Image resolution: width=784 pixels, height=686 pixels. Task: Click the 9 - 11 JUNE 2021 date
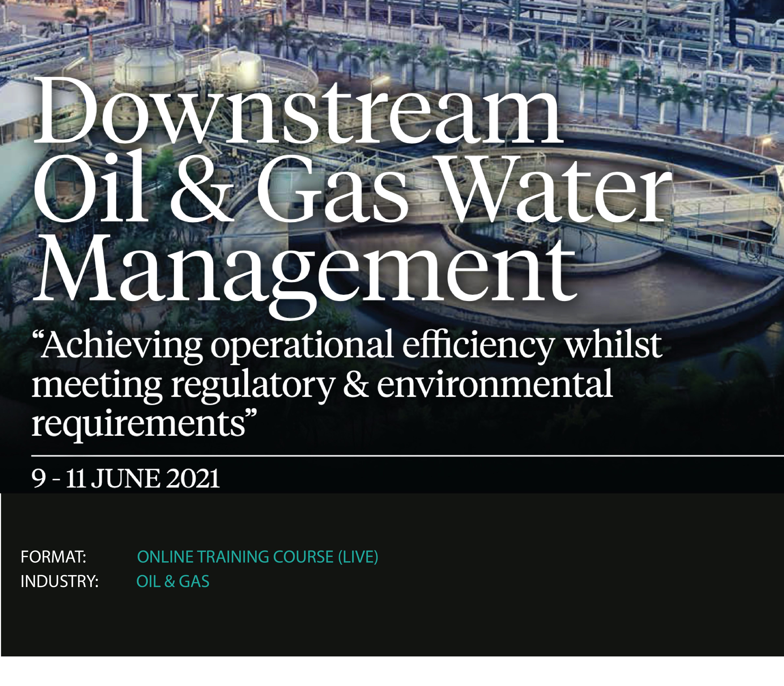(126, 479)
